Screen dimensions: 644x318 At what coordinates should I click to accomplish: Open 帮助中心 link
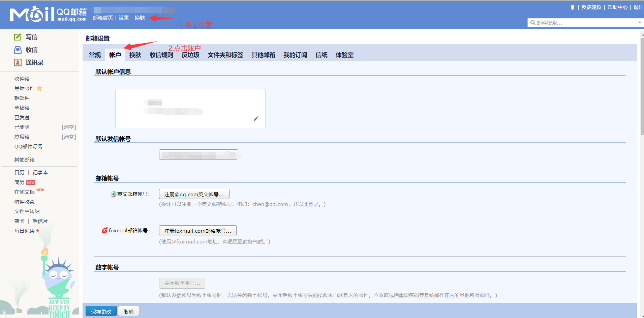pos(618,7)
